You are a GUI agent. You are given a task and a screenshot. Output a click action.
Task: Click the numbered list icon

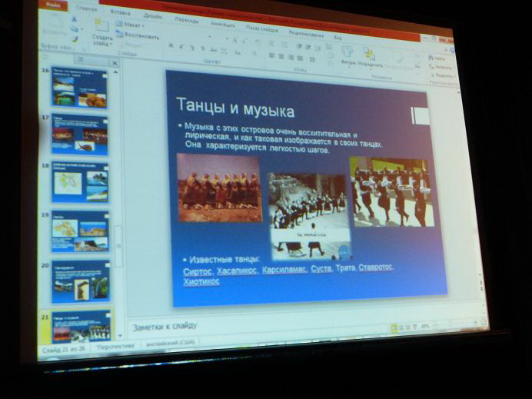pos(285,45)
